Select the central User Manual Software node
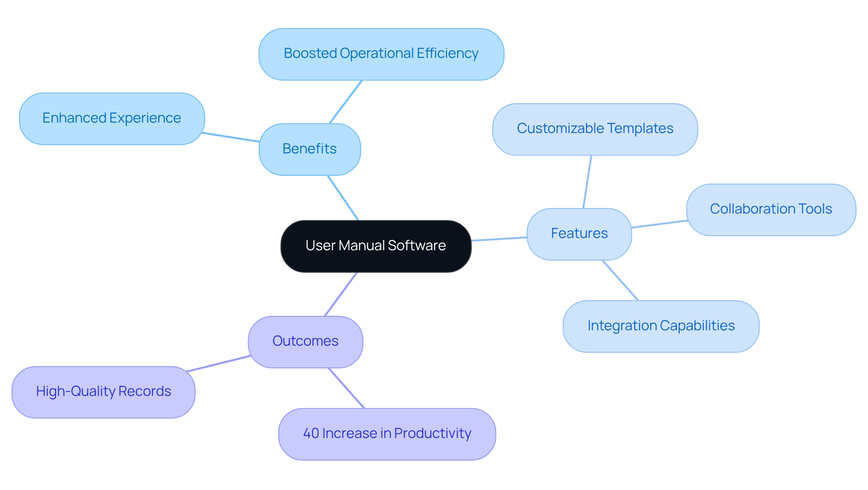 pyautogui.click(x=376, y=246)
